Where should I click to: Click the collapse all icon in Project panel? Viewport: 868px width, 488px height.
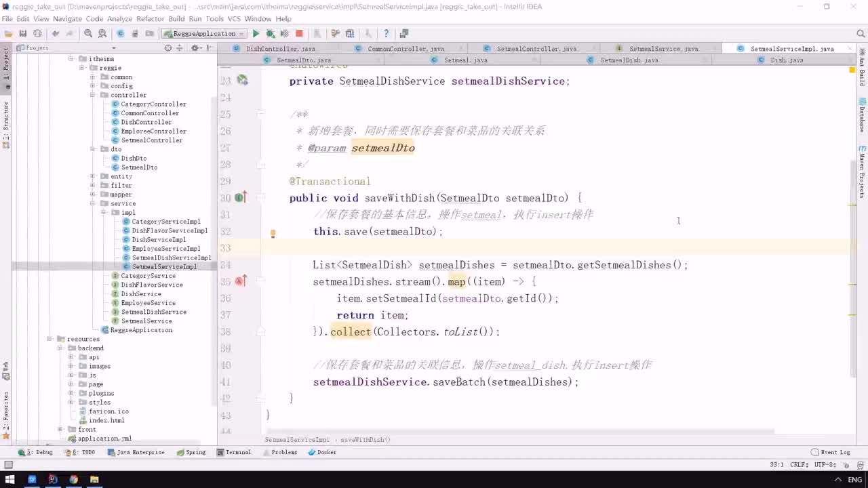tap(180, 47)
